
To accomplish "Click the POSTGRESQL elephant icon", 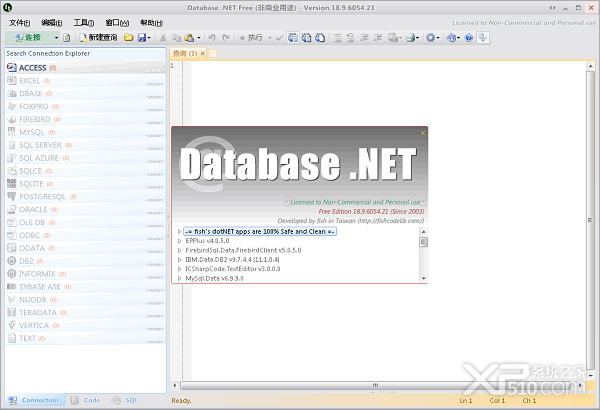I will pos(12,196).
